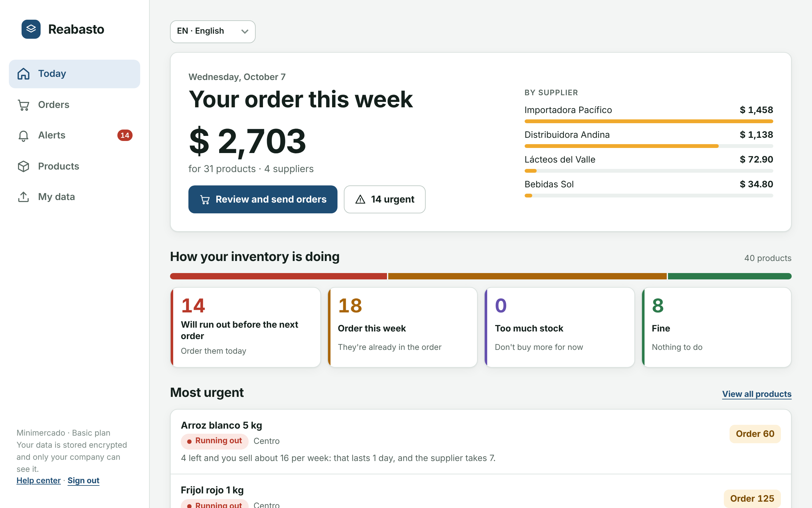The image size is (812, 508).
Task: Click the Lácteos del Valle supplier name
Action: 560,160
